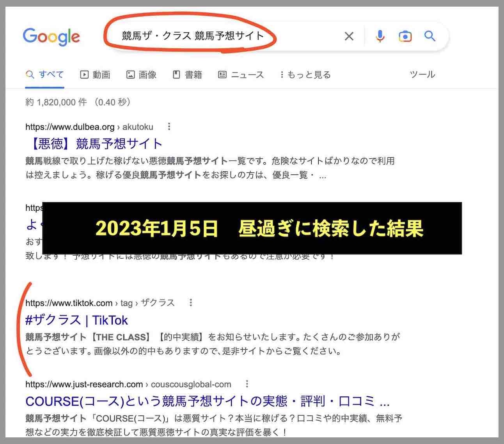Select the ニュース news filter icon
This screenshot has width=504, height=444.
(223, 74)
